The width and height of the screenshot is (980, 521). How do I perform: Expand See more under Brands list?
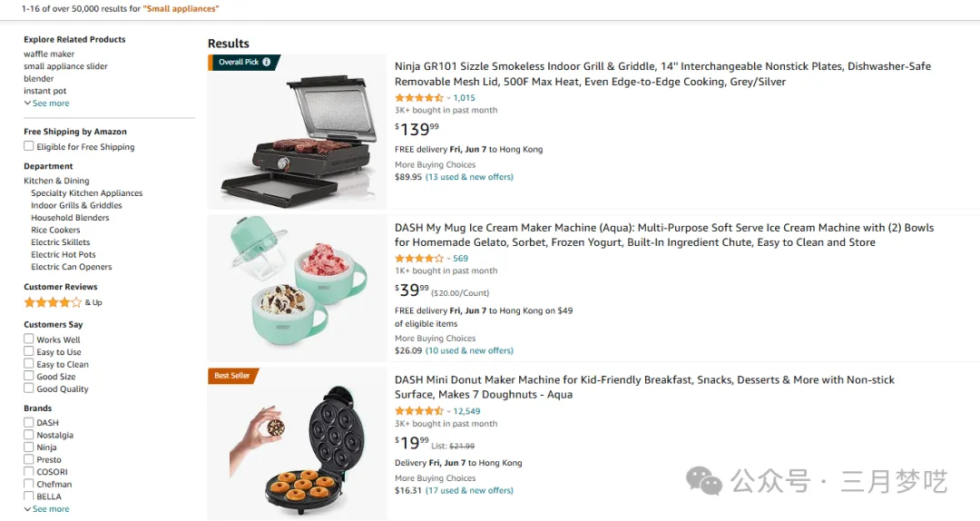pyautogui.click(x=46, y=509)
